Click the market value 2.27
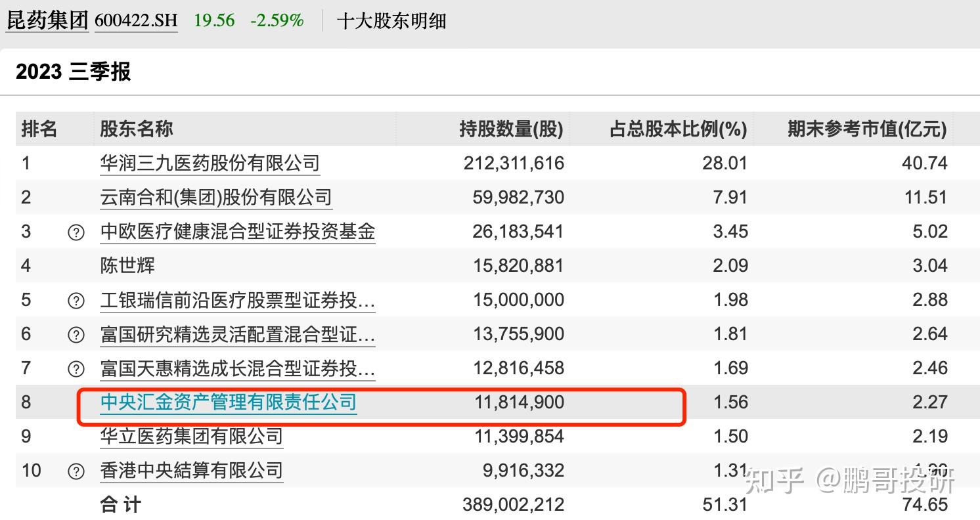 929,402
